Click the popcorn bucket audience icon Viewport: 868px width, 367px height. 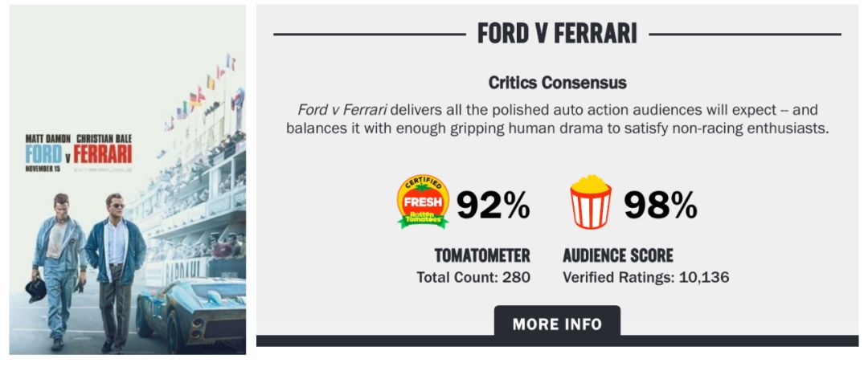pos(591,202)
